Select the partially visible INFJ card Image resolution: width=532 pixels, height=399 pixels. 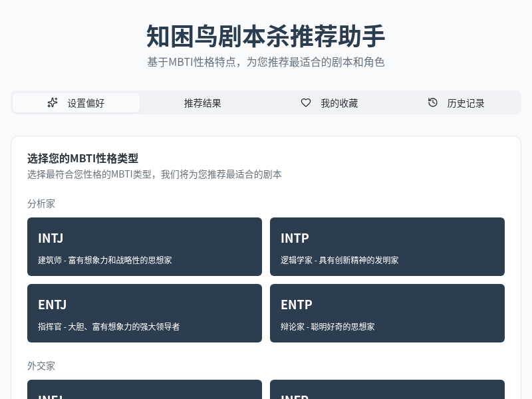pos(144,390)
